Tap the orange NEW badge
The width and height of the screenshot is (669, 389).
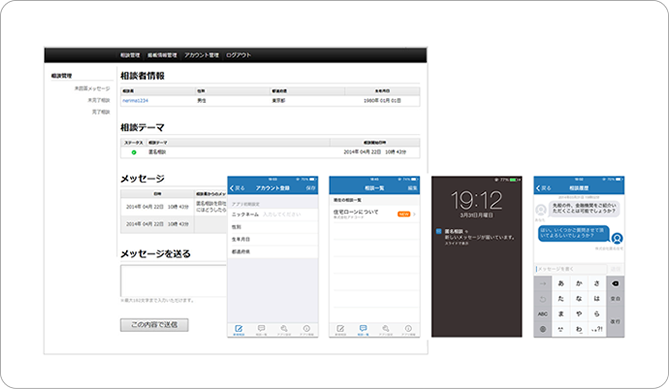404,214
